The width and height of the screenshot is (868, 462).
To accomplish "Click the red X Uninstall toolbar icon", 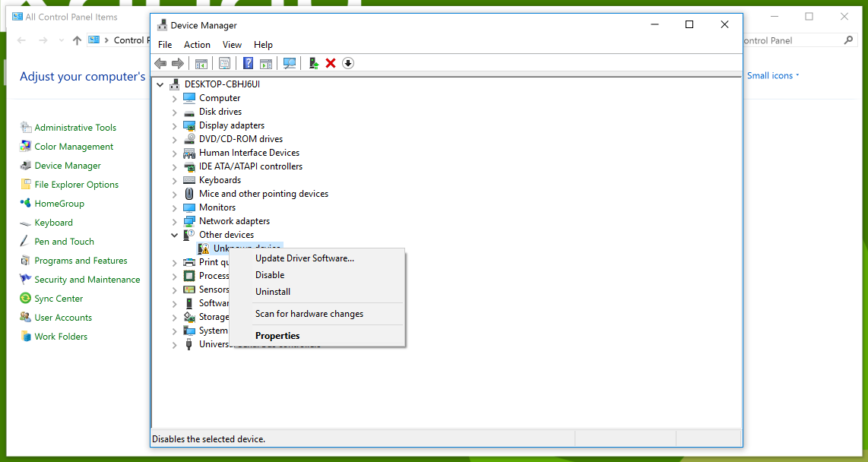I will point(331,63).
